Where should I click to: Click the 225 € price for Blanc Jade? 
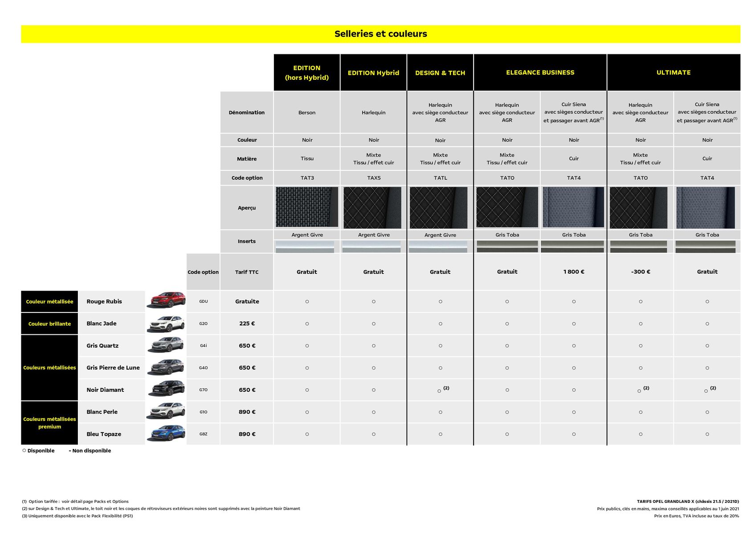[x=247, y=323]
